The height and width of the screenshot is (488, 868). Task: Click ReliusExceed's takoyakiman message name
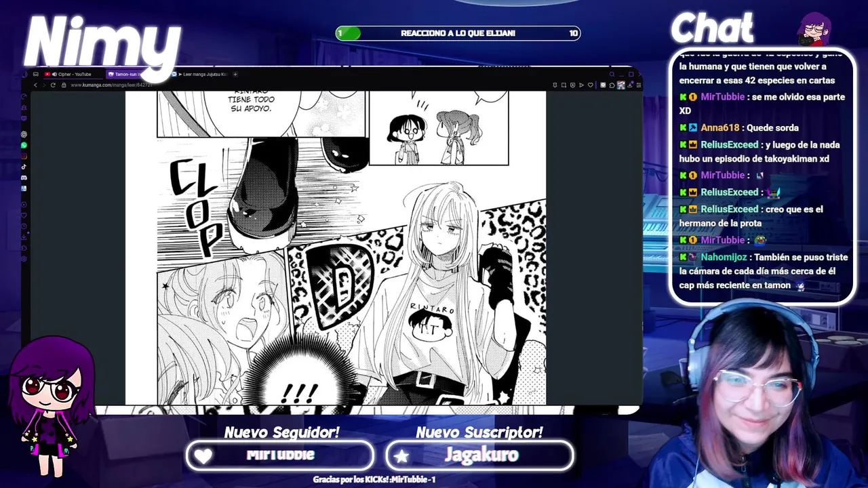[x=730, y=144]
